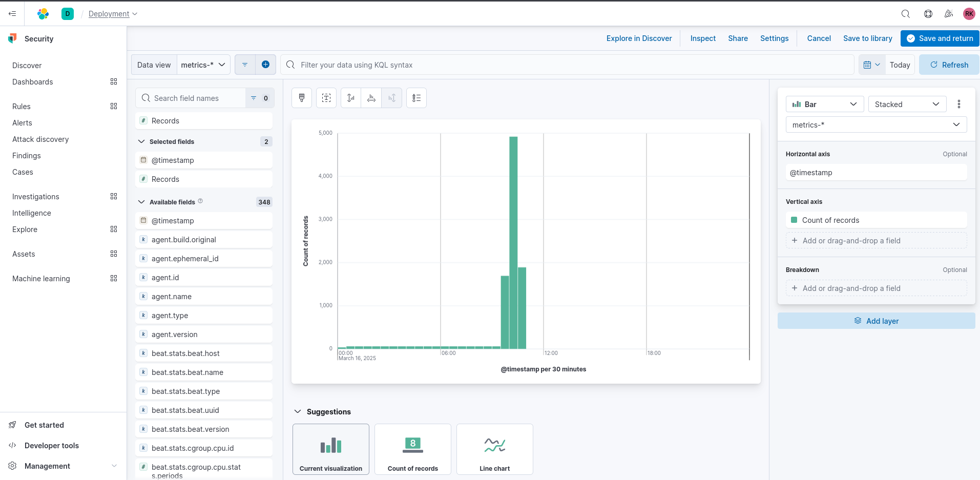Screen dimensions: 980x480
Task: Open the visual options brush icon
Action: 302,98
